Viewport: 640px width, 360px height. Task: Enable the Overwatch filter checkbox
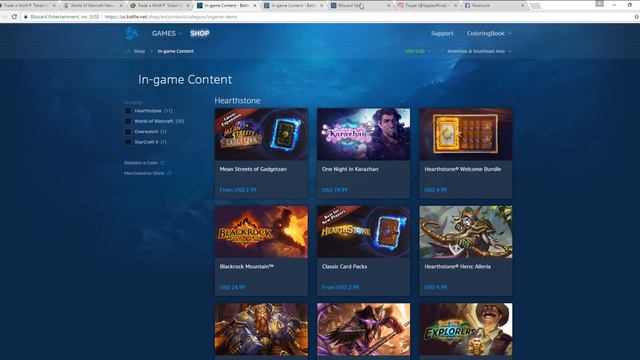(128, 132)
